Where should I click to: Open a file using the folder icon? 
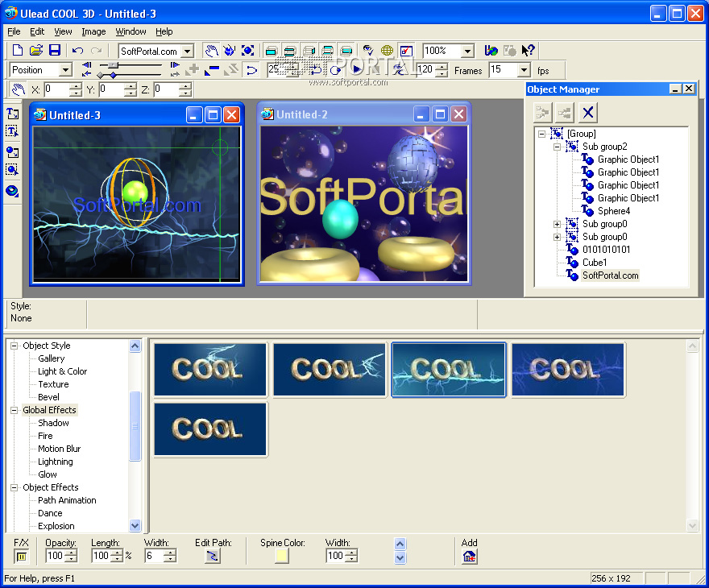tap(36, 50)
